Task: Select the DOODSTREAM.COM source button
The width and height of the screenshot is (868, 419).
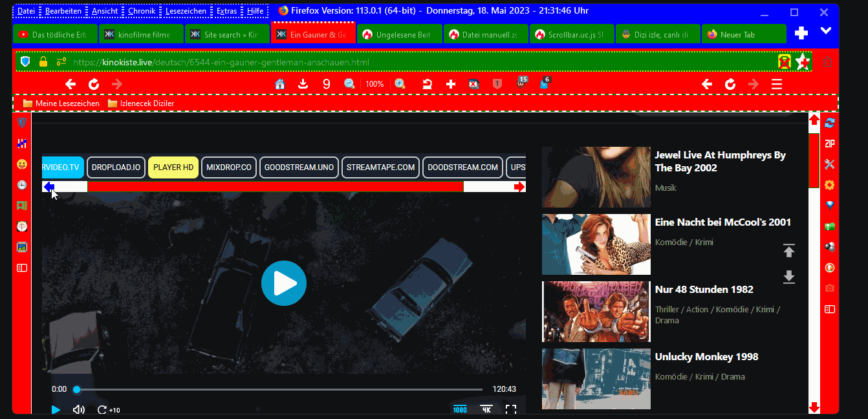Action: (x=463, y=167)
